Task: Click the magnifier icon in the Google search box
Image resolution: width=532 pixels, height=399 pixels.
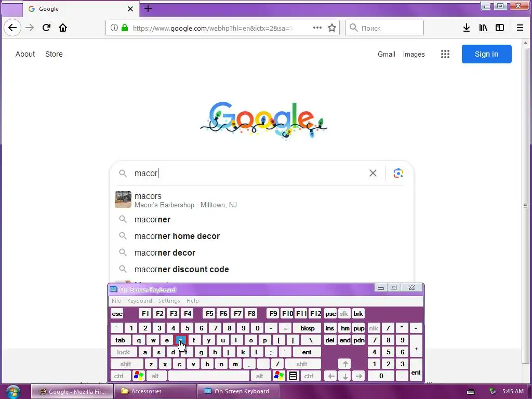Action: coord(123,174)
